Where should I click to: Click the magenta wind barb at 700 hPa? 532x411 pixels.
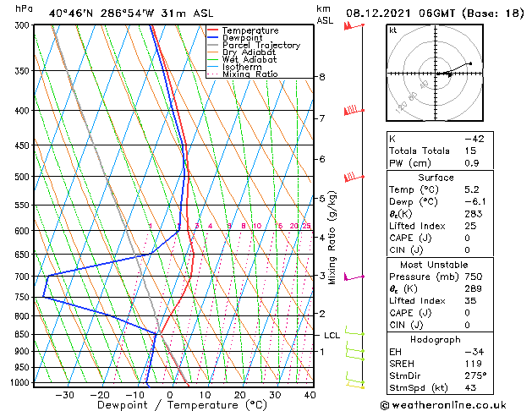coord(354,277)
